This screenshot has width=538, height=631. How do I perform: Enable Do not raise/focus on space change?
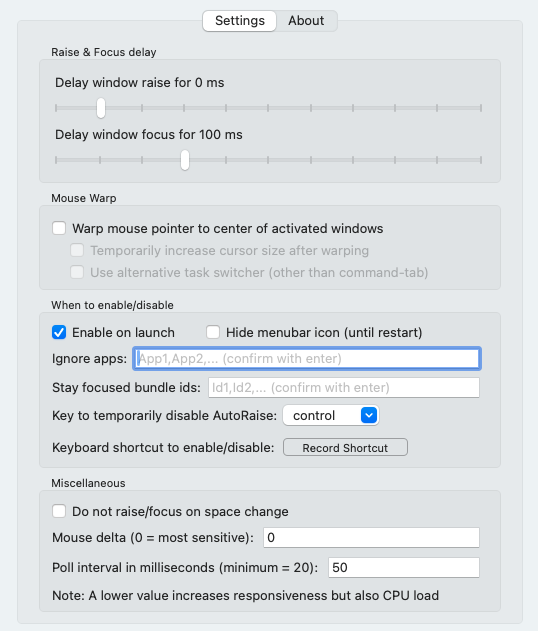59,511
